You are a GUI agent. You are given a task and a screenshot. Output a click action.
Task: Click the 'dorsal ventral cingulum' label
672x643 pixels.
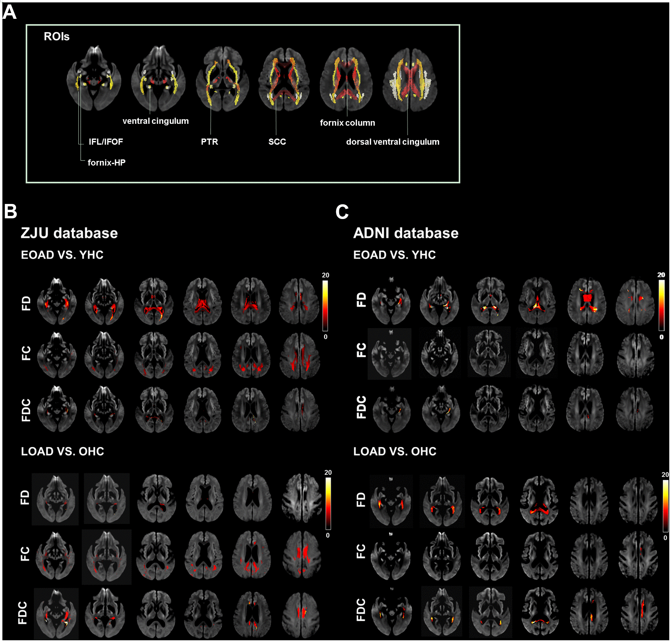(x=393, y=142)
